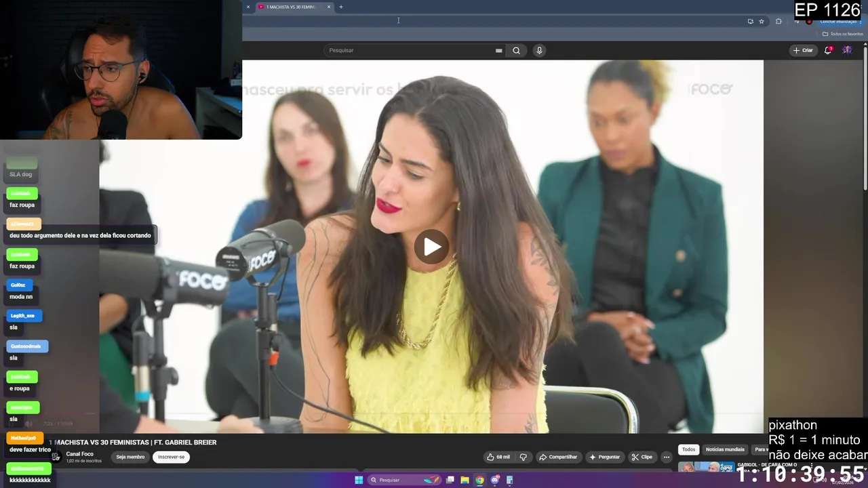Create a Clipe from the video
868x488 pixels.
(x=642, y=457)
